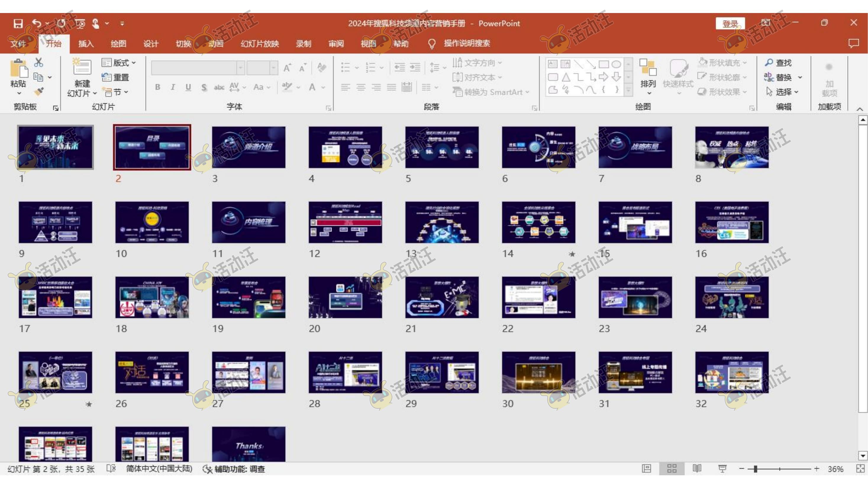This screenshot has width=868, height=488.
Task: Click Accessibility check (辅助功能: 调查)
Action: 233,468
